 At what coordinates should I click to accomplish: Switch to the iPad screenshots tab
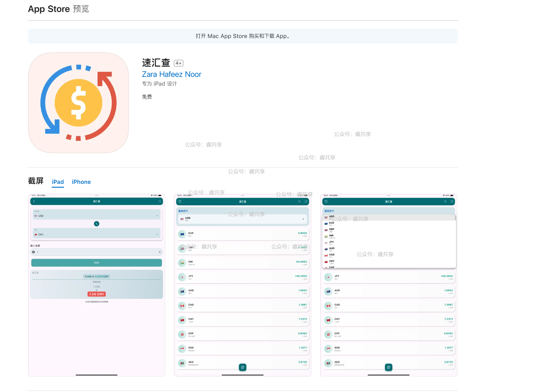point(58,182)
